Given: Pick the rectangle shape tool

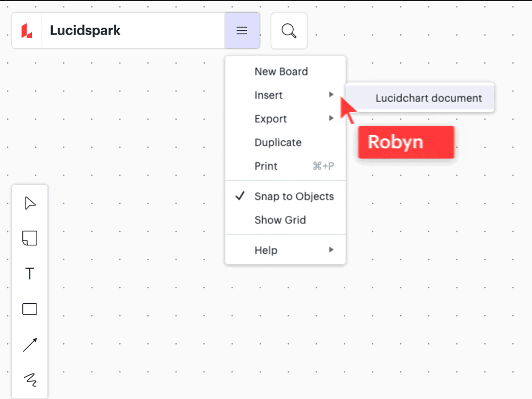Looking at the screenshot, I should pyautogui.click(x=30, y=309).
